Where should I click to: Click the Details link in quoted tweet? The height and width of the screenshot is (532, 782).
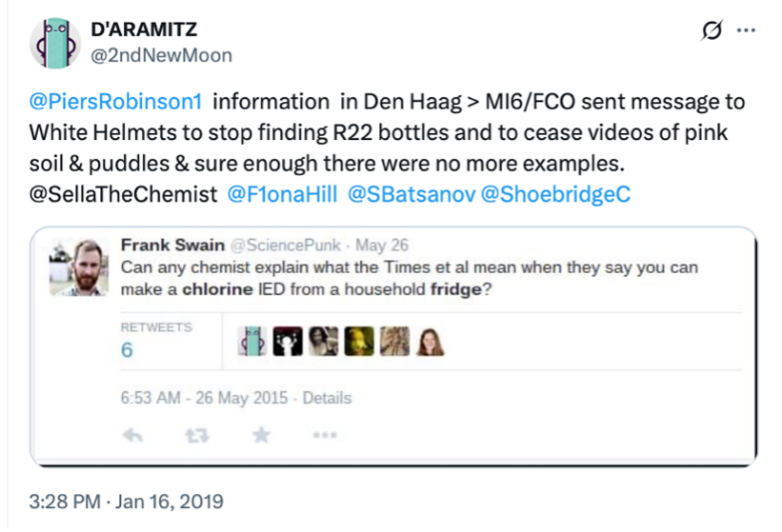point(327,398)
